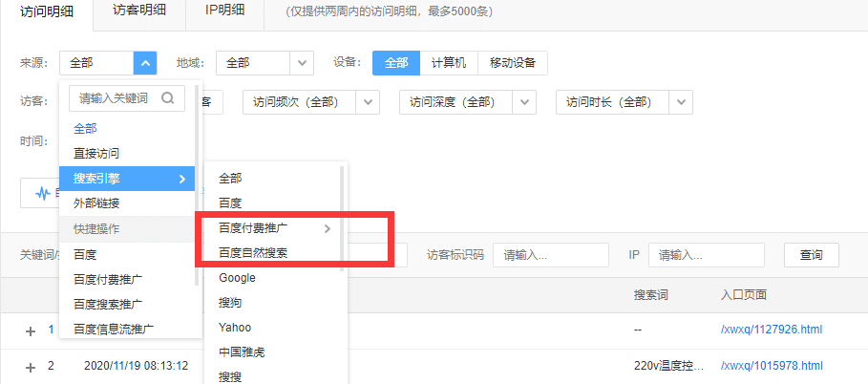Open link /xwxq/1015978.html
The image size is (868, 384).
[x=772, y=366]
